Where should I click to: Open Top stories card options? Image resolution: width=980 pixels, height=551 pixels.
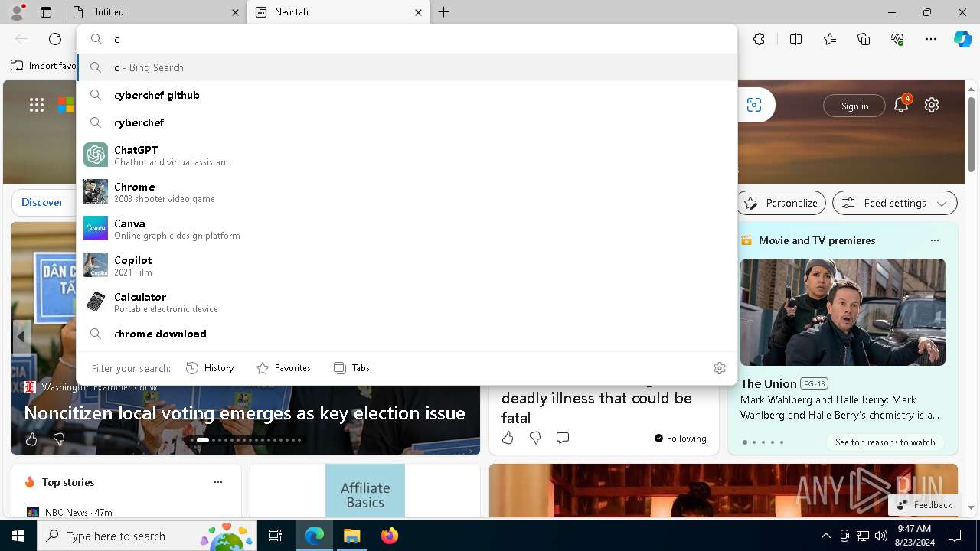(x=218, y=482)
